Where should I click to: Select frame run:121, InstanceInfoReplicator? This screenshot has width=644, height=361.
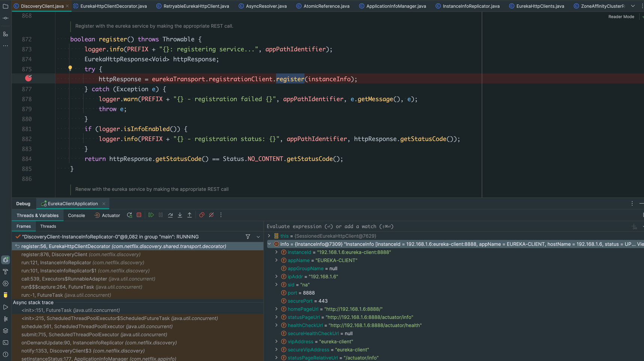tap(138, 263)
